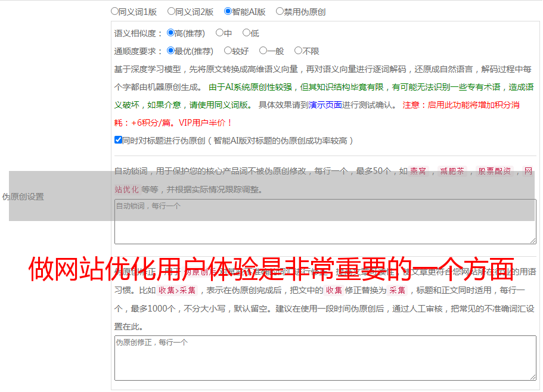Set 语义相似度 to 低
Viewport: 543px width, 392px height.
coord(247,33)
